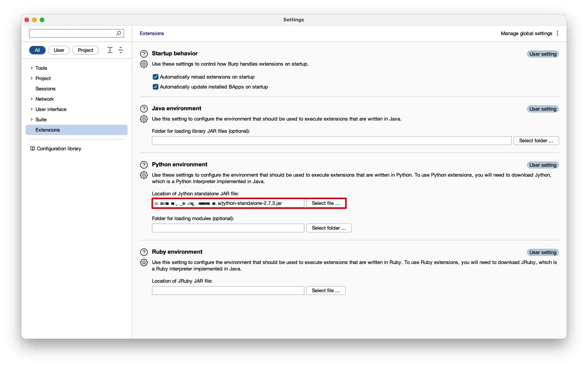Click the expand all icon in sidebar

110,50
